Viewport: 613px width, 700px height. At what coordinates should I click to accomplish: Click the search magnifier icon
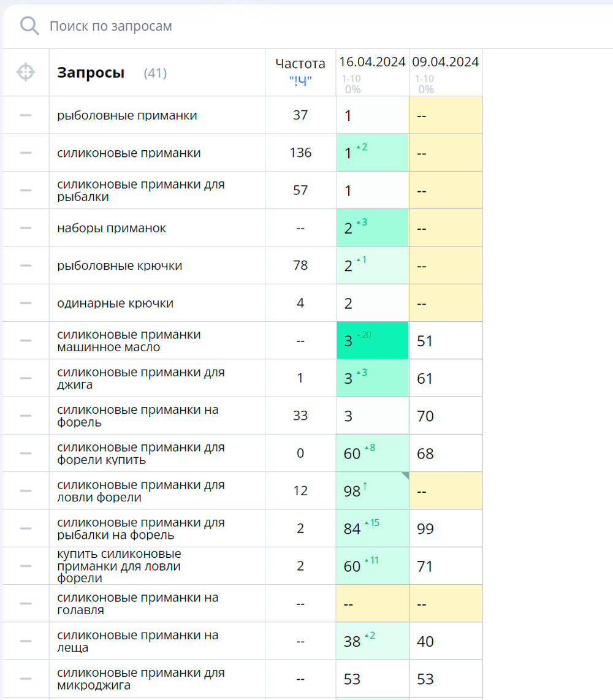click(29, 26)
